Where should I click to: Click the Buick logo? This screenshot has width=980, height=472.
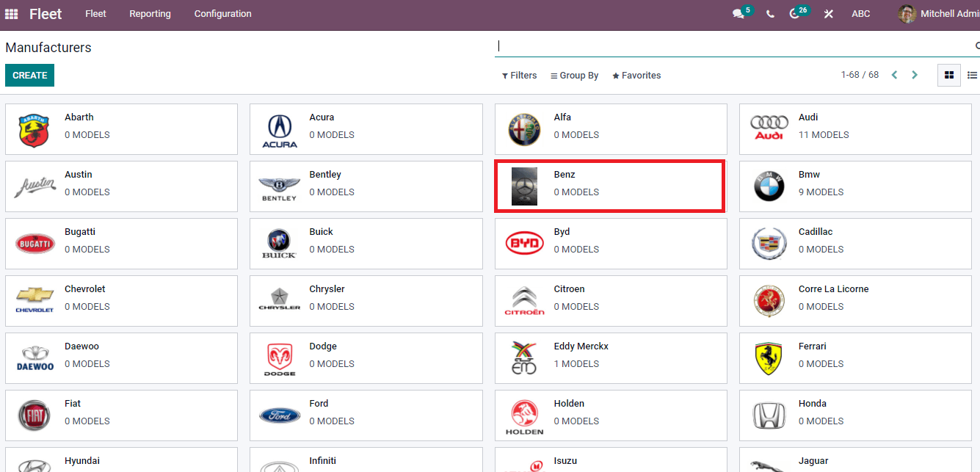point(280,244)
